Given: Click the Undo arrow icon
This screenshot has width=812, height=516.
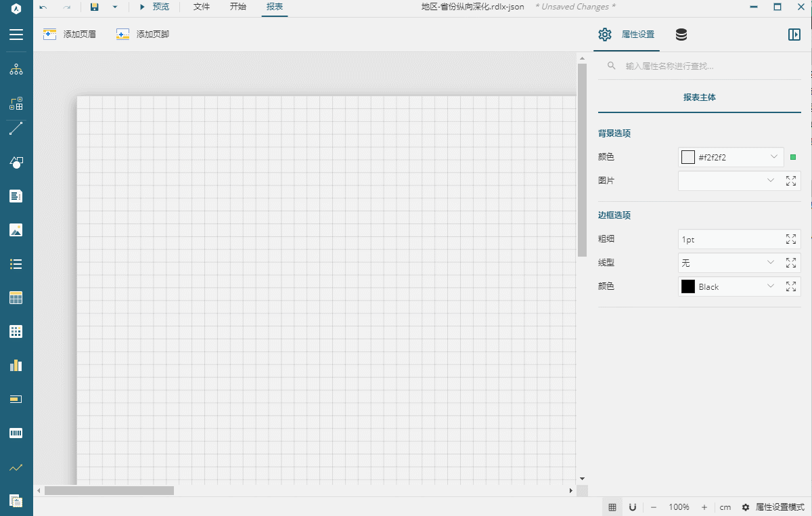Looking at the screenshot, I should click(42, 7).
